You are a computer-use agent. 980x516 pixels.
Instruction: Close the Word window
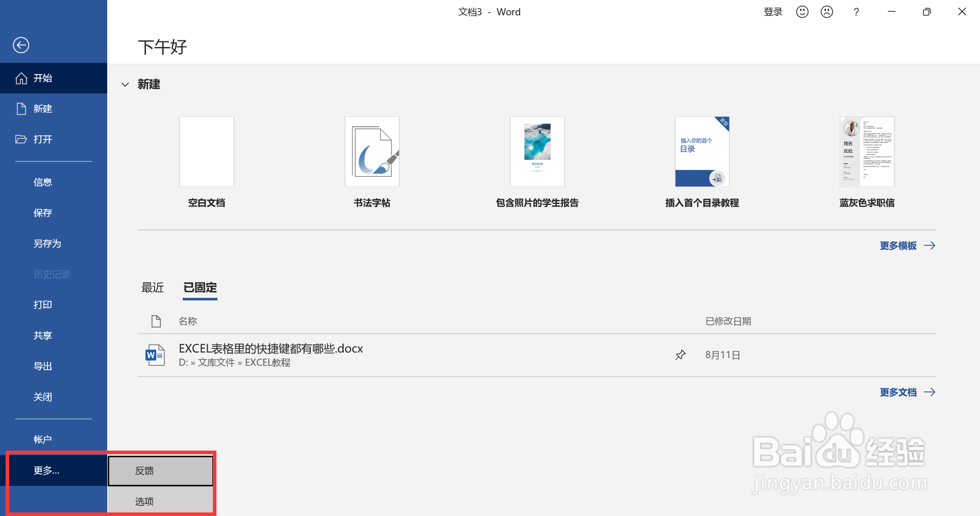pos(962,12)
